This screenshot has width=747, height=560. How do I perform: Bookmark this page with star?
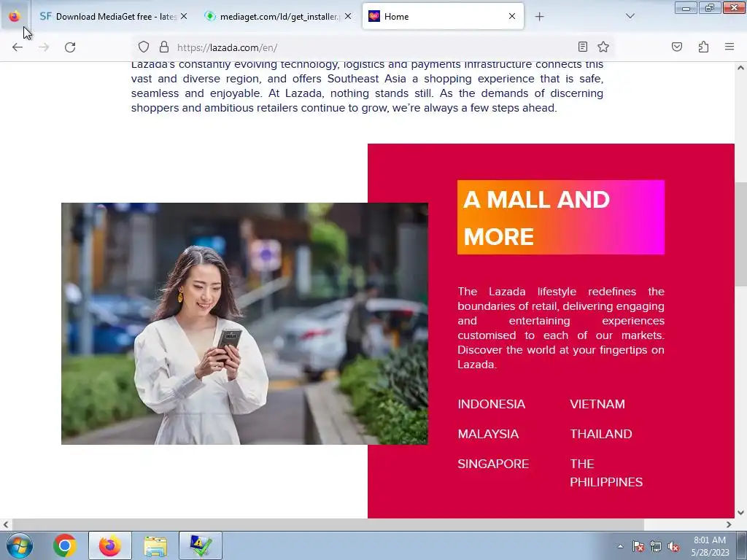tap(603, 47)
